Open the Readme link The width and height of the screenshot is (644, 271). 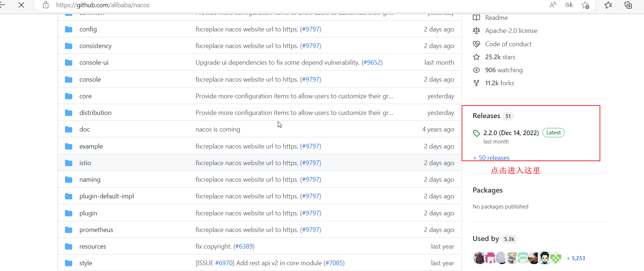click(496, 18)
